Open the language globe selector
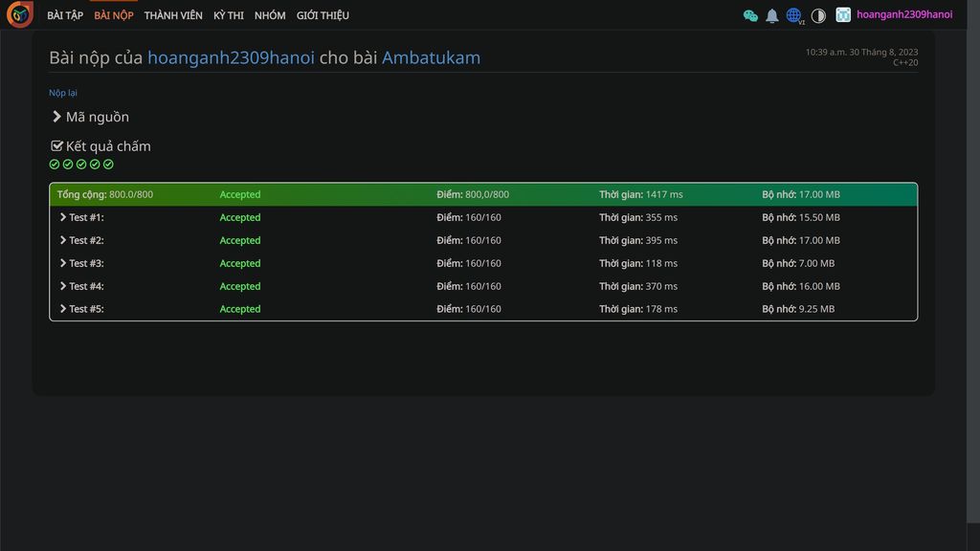The width and height of the screenshot is (980, 551). coord(794,15)
